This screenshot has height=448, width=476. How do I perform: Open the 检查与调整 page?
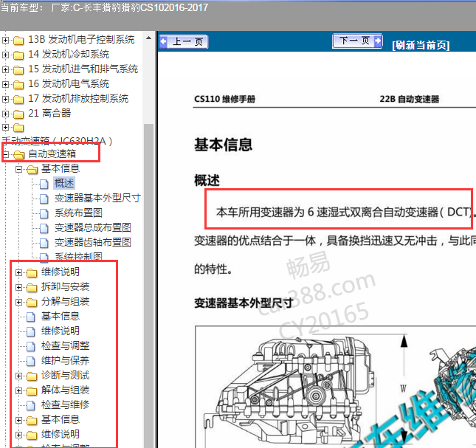[x=65, y=345]
